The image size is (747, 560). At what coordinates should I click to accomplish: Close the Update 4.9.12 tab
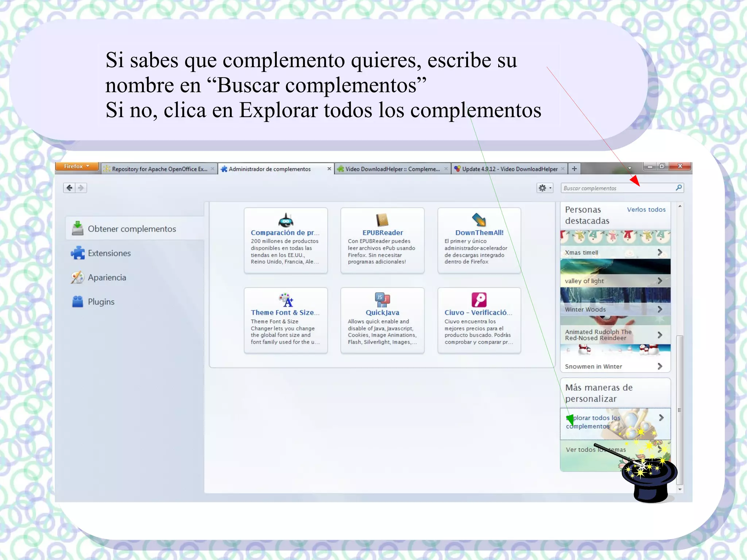click(563, 169)
